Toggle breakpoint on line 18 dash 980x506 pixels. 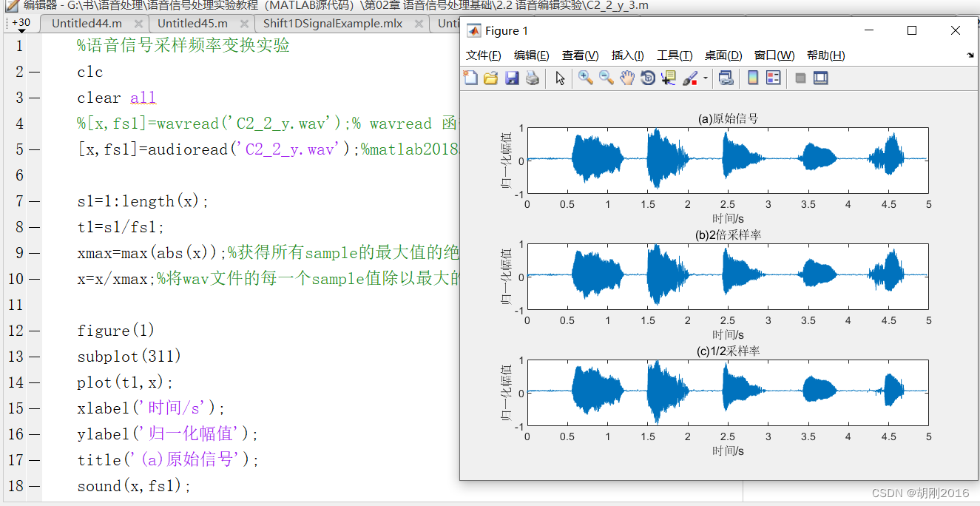[x=36, y=486]
